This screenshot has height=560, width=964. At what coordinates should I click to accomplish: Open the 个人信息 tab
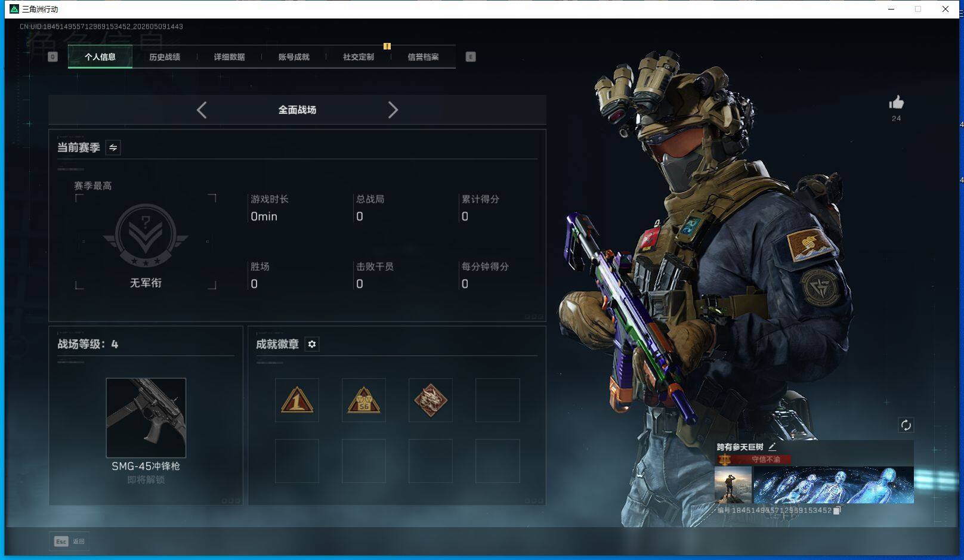100,57
